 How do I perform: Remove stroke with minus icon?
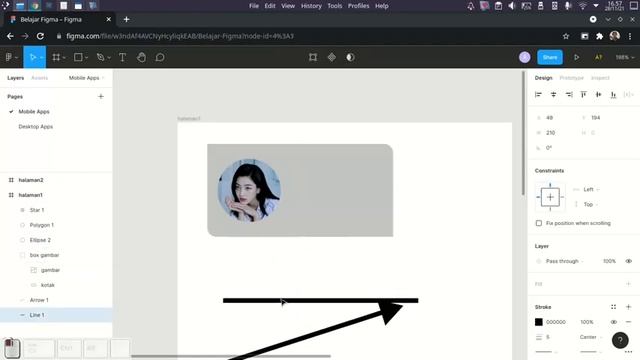click(629, 322)
